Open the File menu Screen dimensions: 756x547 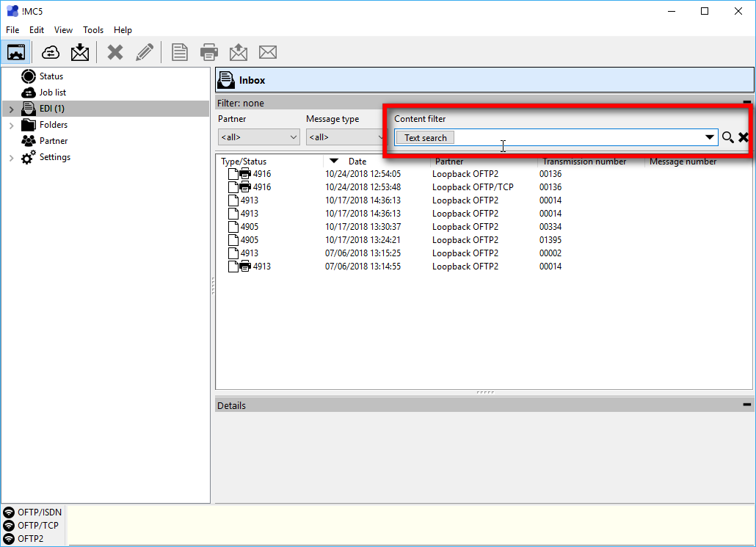12,30
